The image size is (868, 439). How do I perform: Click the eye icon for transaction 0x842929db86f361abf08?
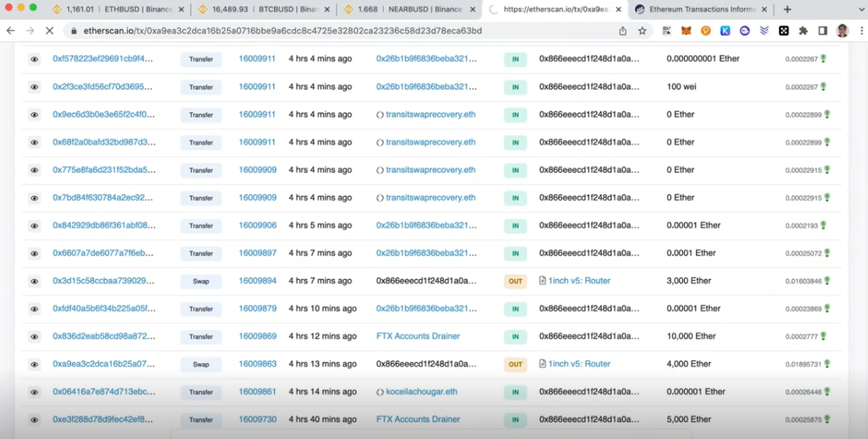34,226
